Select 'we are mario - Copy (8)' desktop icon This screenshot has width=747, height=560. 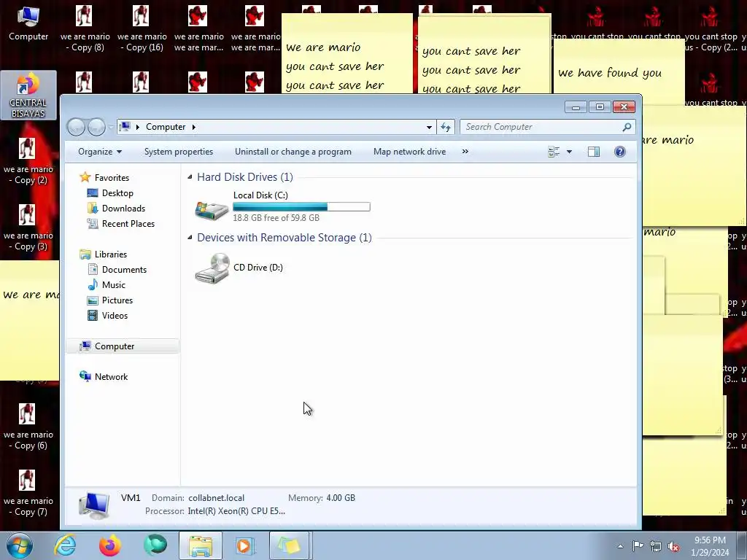(85, 29)
